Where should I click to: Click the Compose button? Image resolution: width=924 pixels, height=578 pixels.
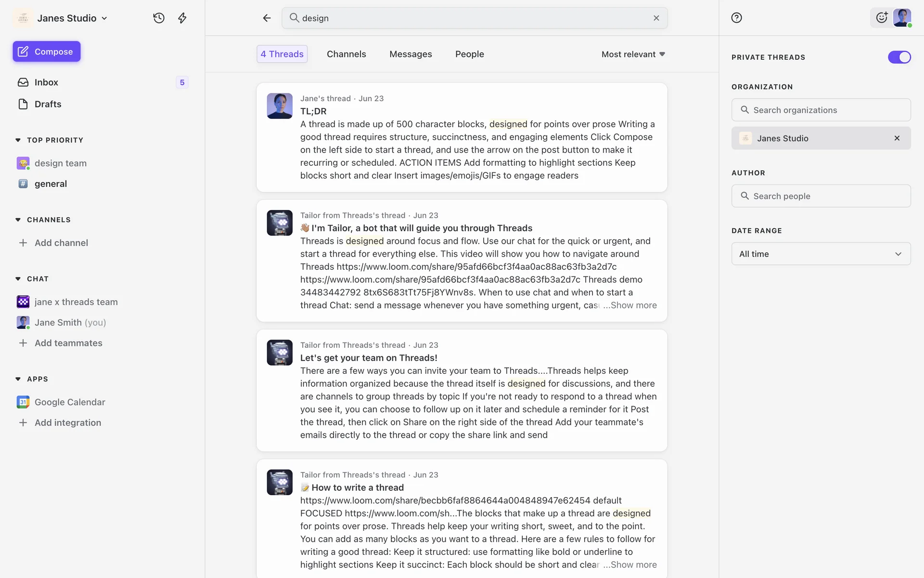click(x=47, y=52)
